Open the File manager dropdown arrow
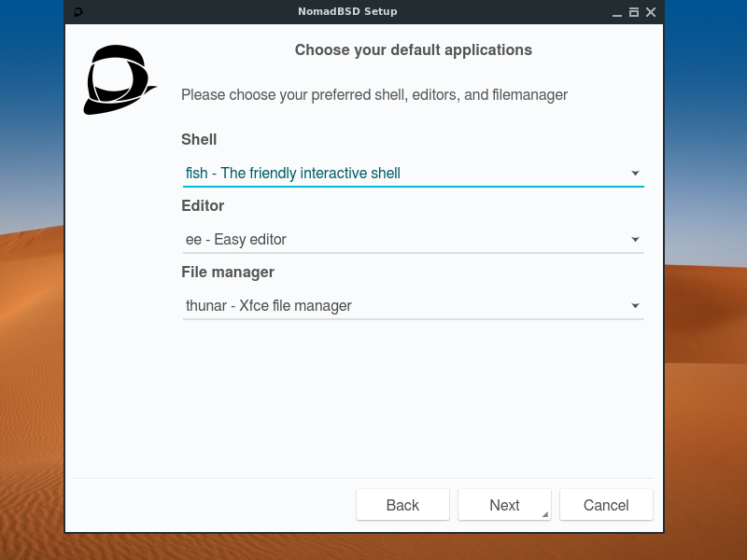This screenshot has height=560, width=747. point(635,306)
